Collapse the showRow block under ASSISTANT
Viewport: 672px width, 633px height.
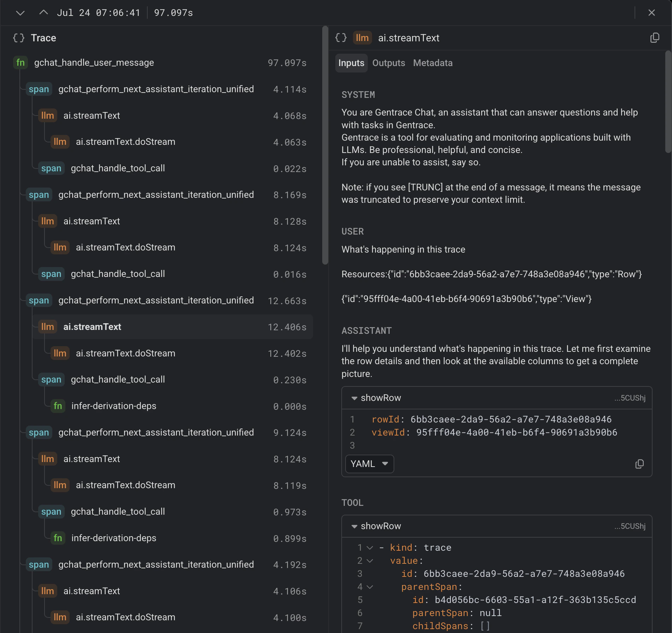point(354,398)
